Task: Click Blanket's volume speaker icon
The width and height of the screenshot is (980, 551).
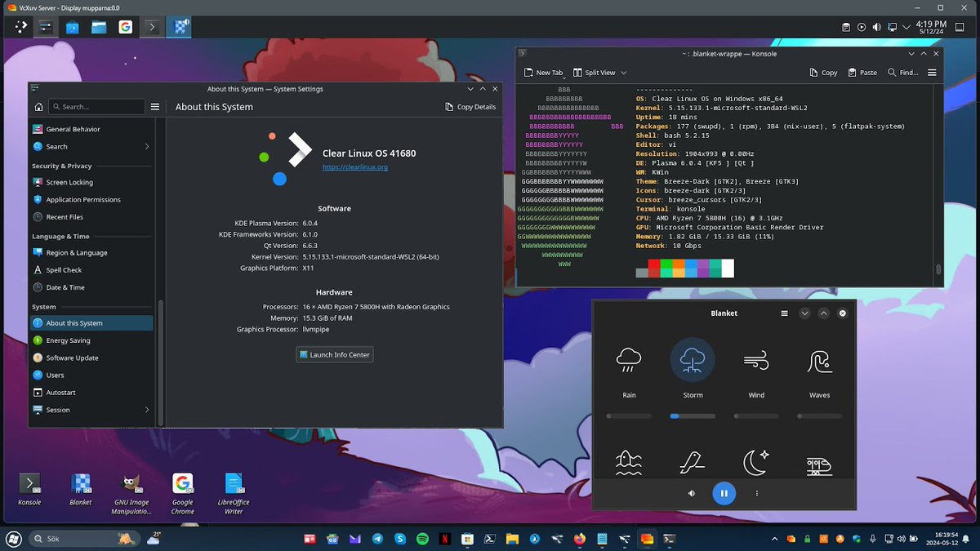Action: click(x=692, y=493)
